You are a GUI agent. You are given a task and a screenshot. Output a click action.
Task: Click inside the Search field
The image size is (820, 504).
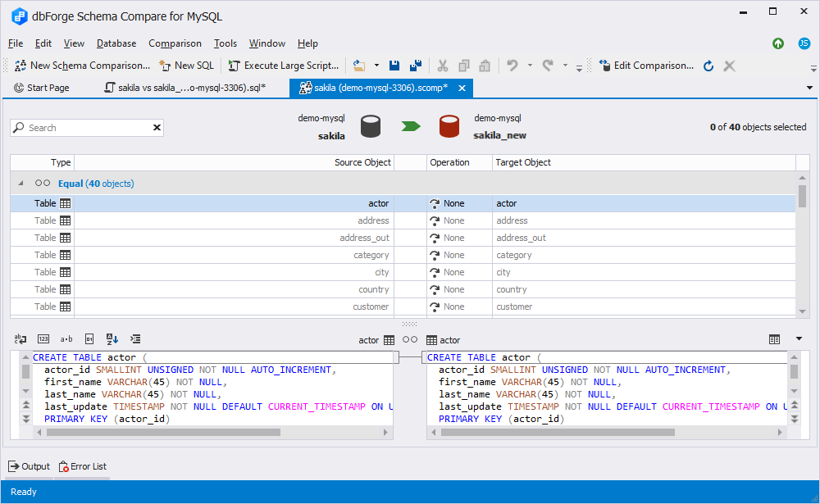click(89, 128)
